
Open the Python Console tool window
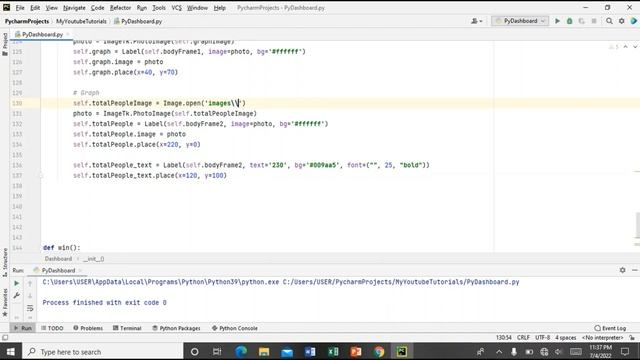coord(235,328)
